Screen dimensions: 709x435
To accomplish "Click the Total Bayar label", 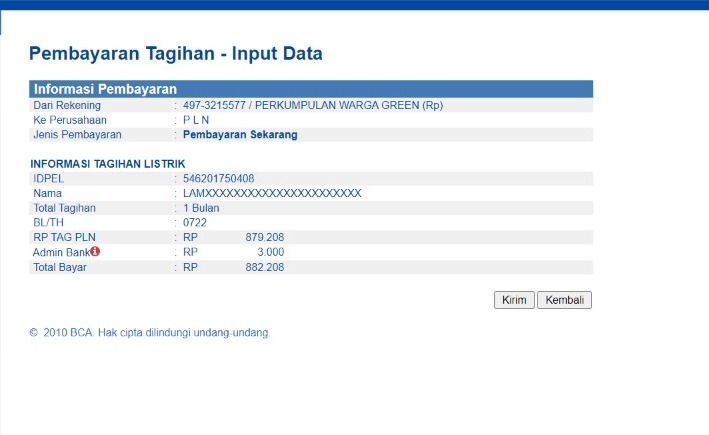I will [x=60, y=268].
